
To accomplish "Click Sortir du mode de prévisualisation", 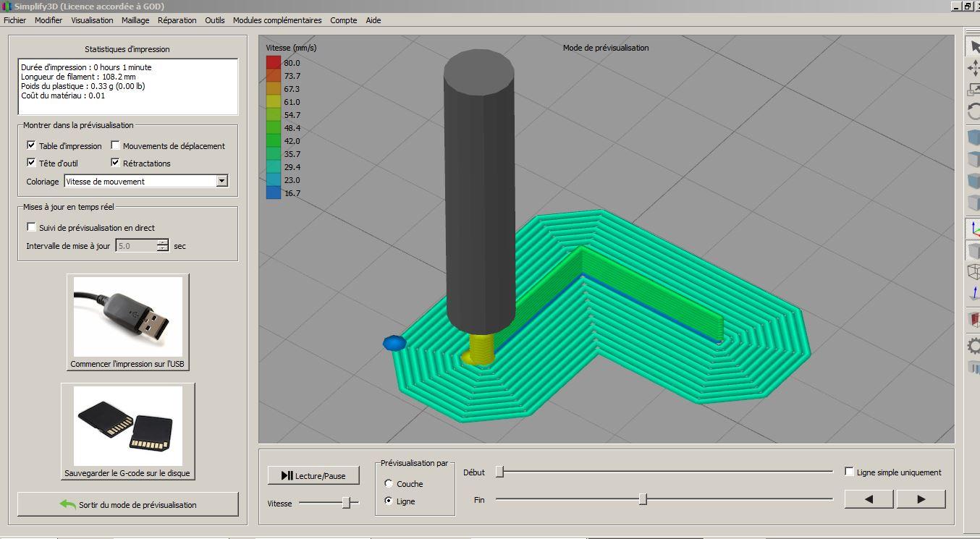I will coord(128,504).
